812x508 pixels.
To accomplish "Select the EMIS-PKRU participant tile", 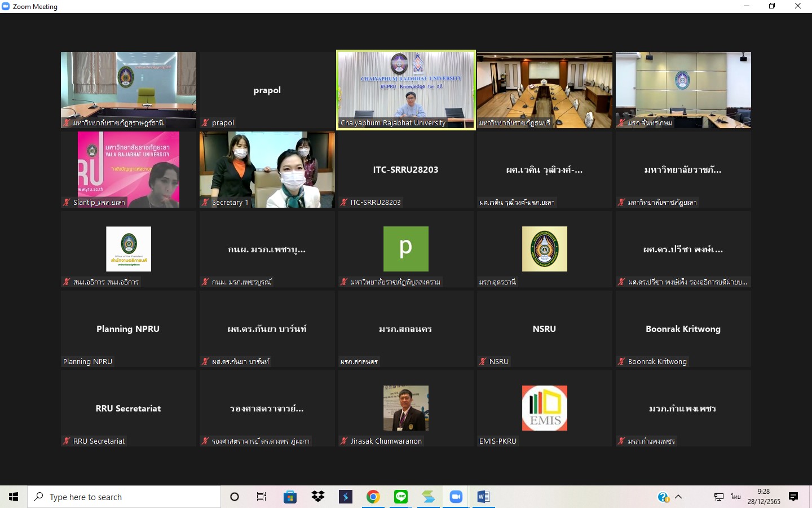I will pos(545,408).
